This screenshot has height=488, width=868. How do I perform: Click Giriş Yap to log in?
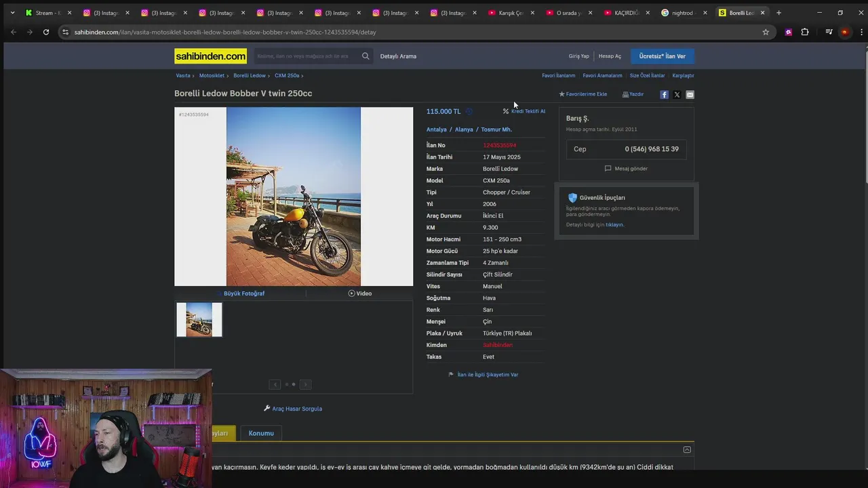578,56
